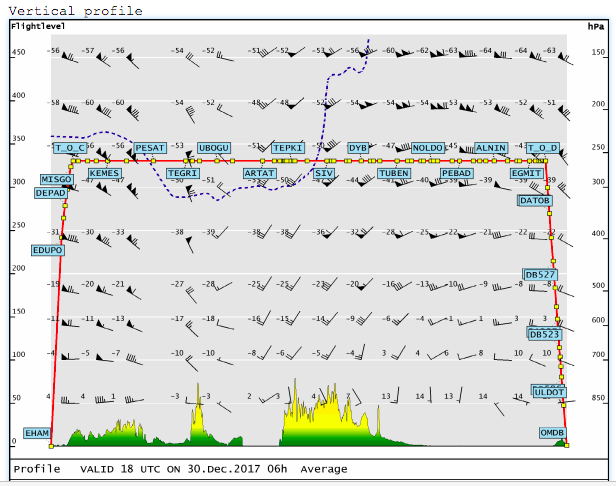Click the EGMIT waypoint label
This screenshot has width=616, height=486.
(x=526, y=173)
